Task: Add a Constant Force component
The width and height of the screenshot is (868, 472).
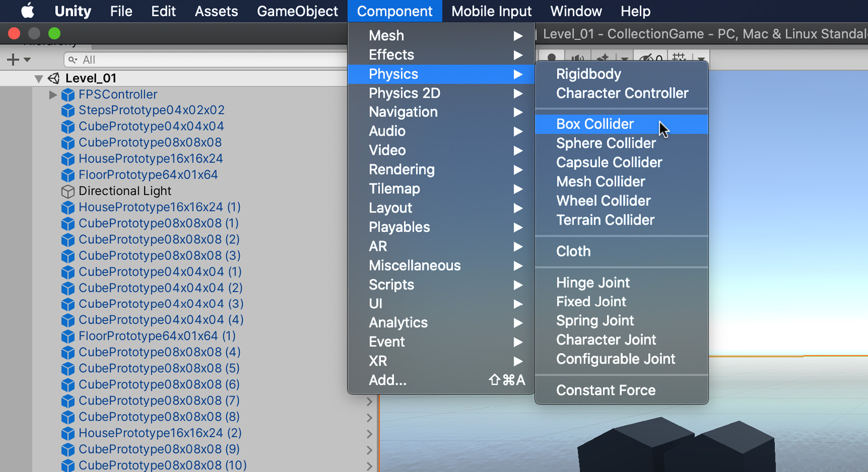Action: (x=621, y=390)
